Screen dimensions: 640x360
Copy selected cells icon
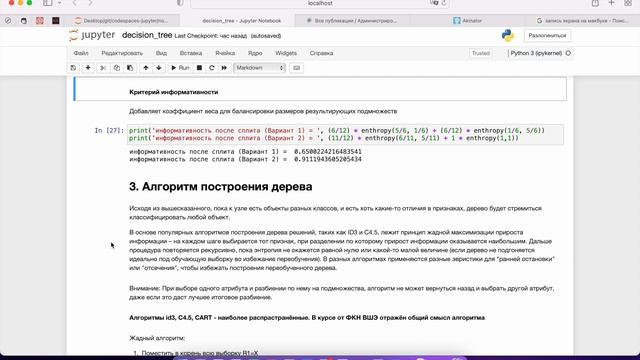click(x=117, y=68)
